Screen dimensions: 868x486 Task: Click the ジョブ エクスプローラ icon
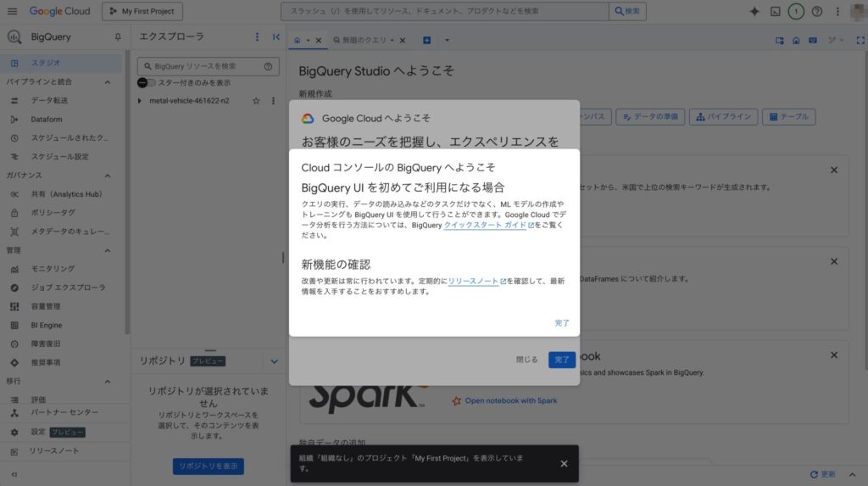[14, 288]
